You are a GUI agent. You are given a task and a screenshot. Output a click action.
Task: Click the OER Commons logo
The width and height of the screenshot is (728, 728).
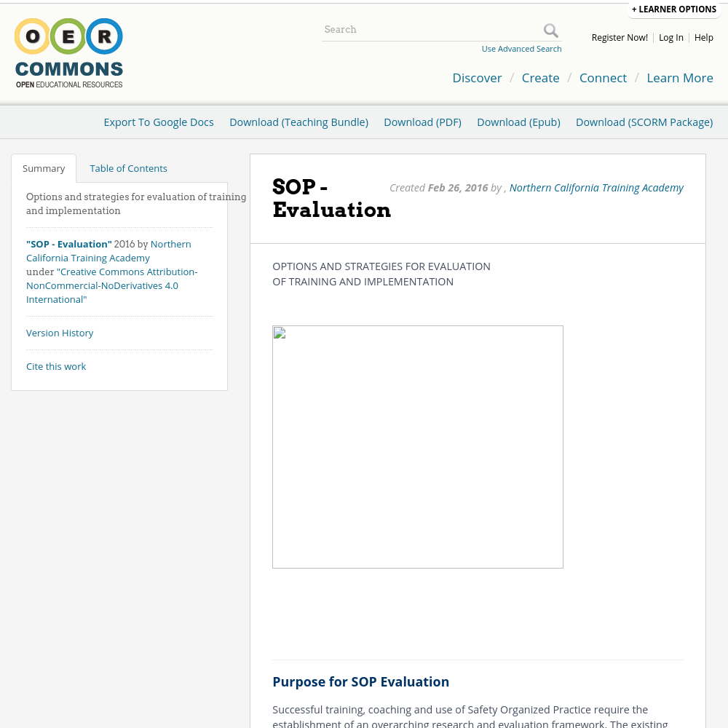69,53
